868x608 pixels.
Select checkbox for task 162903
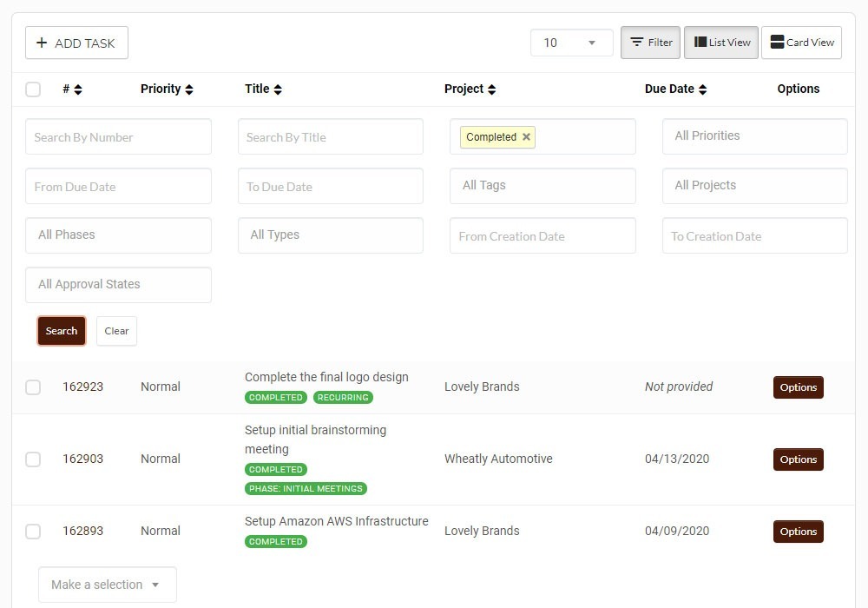33,459
